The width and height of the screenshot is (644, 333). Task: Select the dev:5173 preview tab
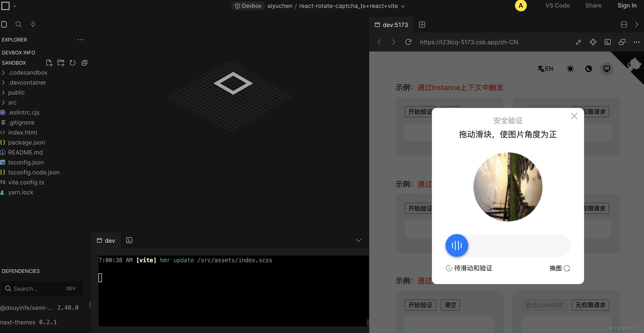pos(391,25)
